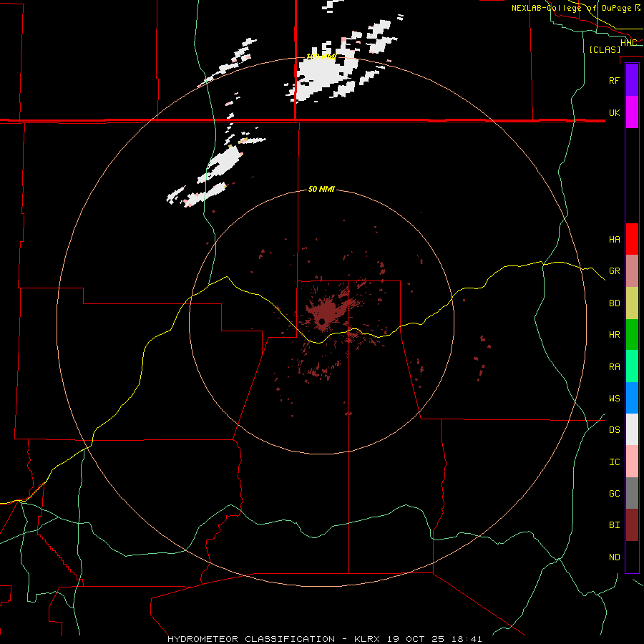Click the [CLAS] legend header
This screenshot has height=644, width=644.
tap(605, 49)
